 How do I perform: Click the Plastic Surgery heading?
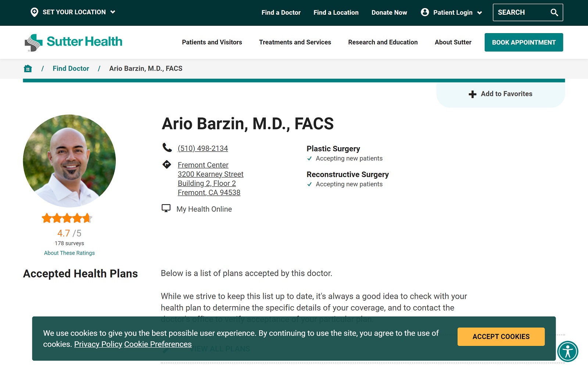click(333, 149)
